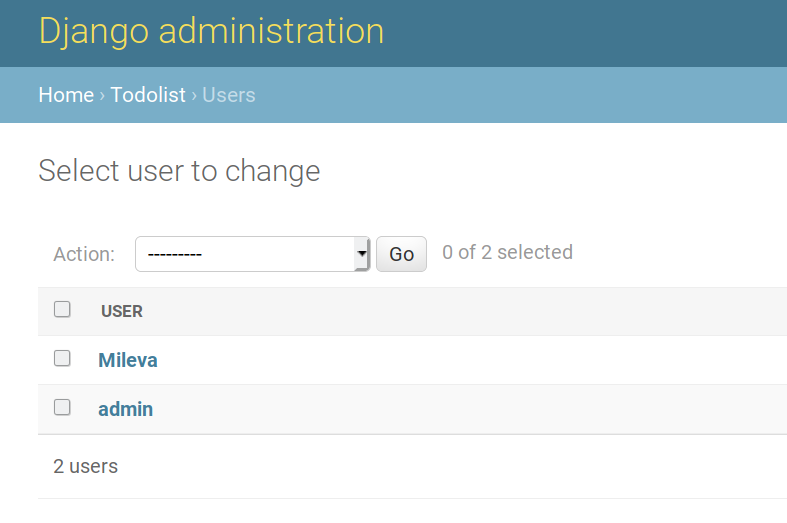Check the box next to admin
787x523 pixels.
62,407
